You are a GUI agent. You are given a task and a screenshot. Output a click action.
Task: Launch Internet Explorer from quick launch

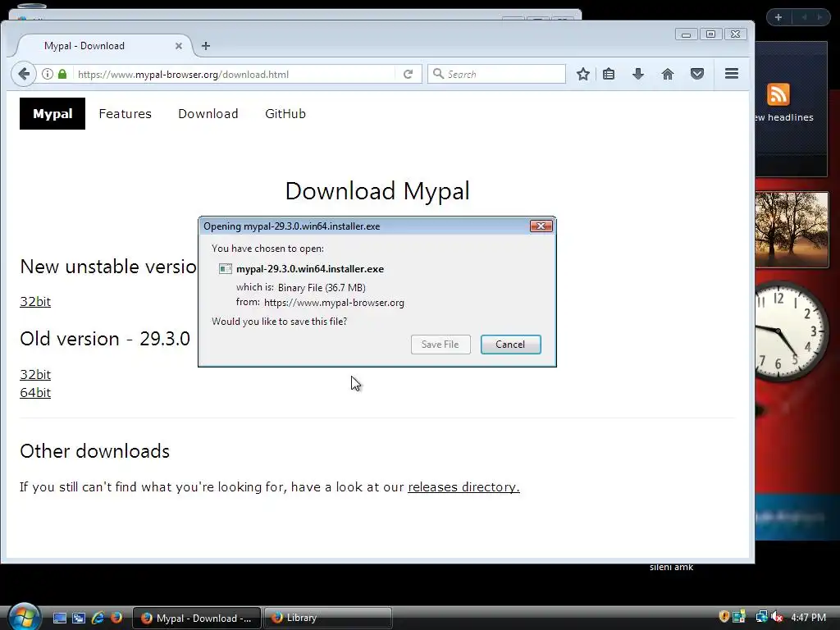click(x=98, y=618)
